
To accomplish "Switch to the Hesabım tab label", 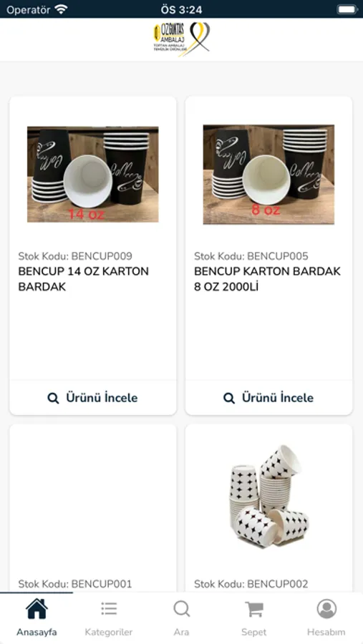I will coord(326,632).
